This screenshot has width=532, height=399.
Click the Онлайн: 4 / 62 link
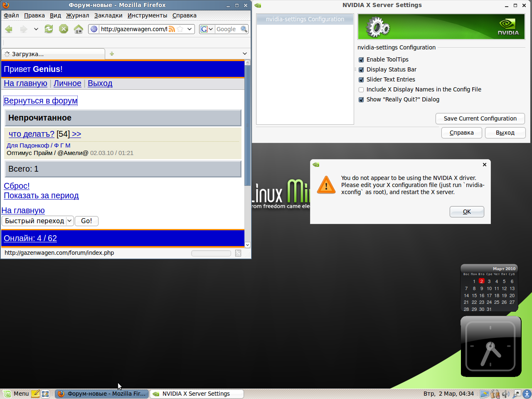[x=30, y=238]
